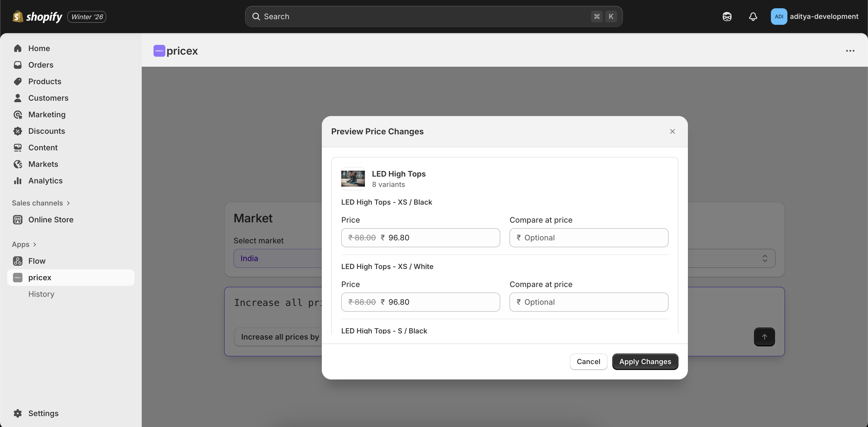Image resolution: width=868 pixels, height=427 pixels.
Task: Expand the Sales channels section
Action: point(68,203)
